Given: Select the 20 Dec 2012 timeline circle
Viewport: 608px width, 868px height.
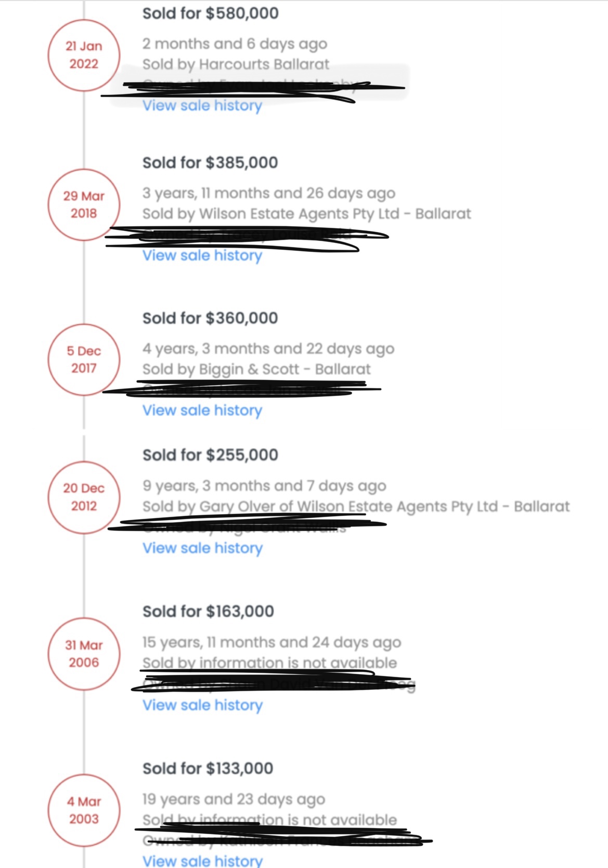Looking at the screenshot, I should click(x=84, y=497).
